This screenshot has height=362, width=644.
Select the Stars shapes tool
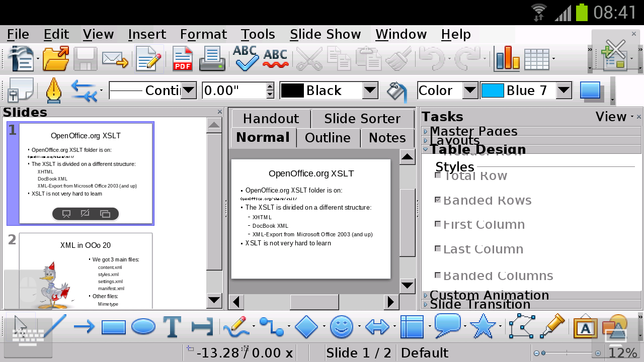tap(483, 327)
